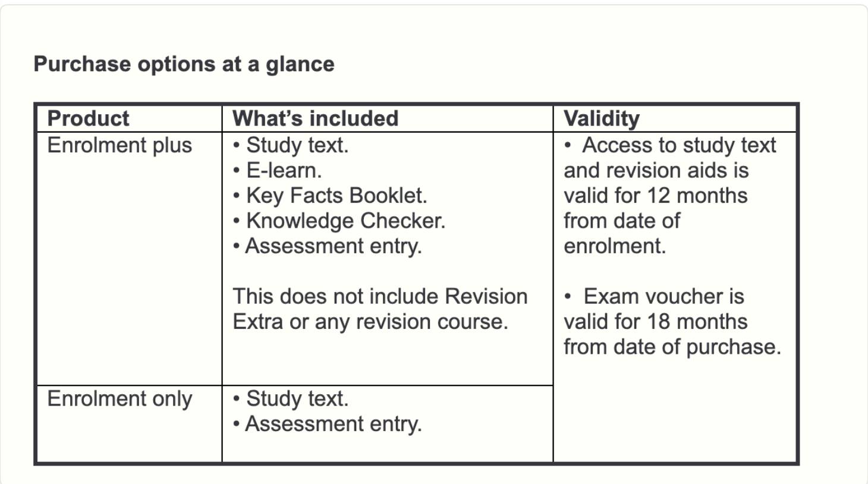Select the 'What's included' column header

(x=315, y=118)
